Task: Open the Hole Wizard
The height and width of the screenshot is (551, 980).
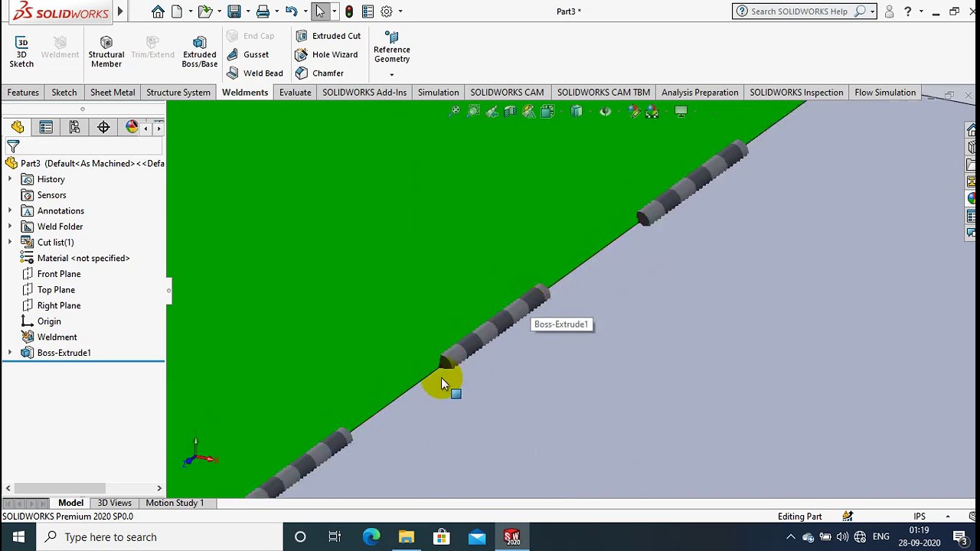Action: [326, 54]
